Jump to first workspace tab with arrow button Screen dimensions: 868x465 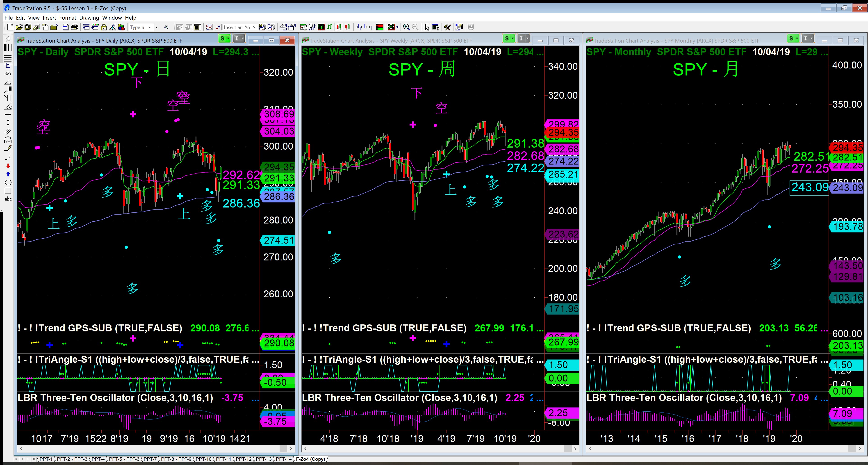tap(17, 459)
